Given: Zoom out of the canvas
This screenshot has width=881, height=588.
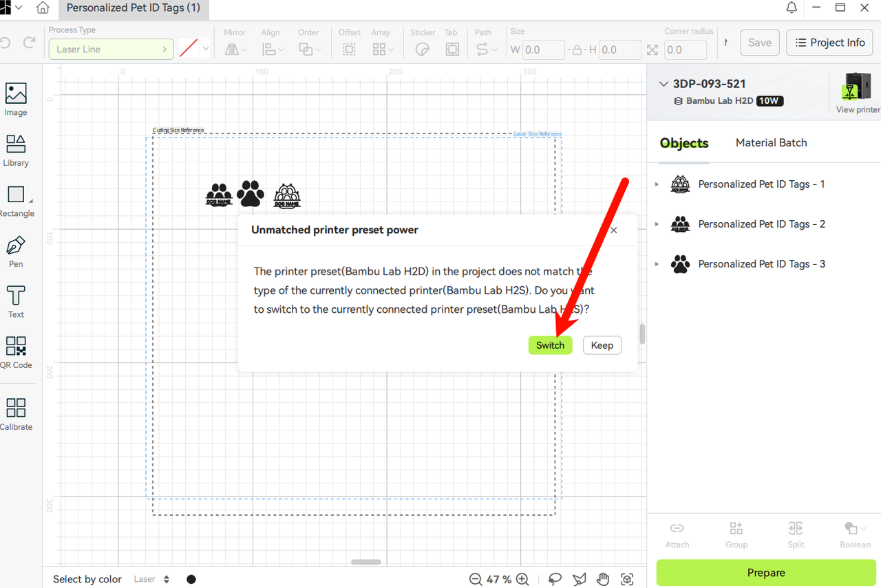Looking at the screenshot, I should click(476, 579).
